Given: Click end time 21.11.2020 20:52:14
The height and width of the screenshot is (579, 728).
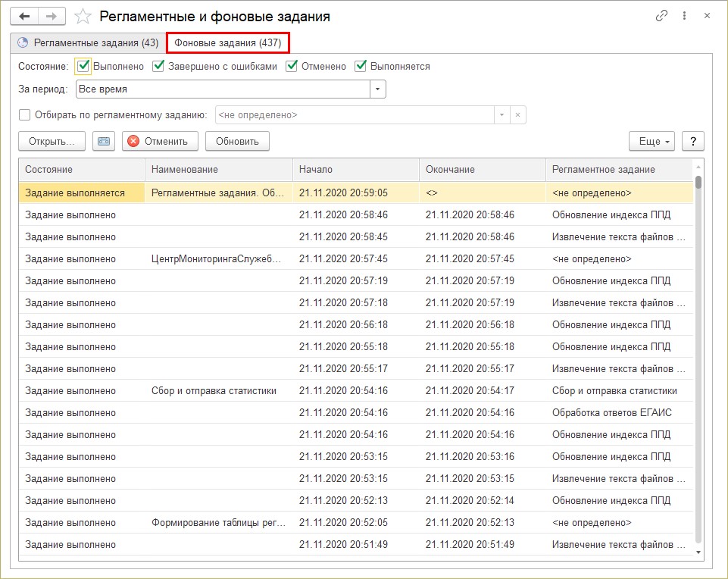Looking at the screenshot, I should [470, 500].
